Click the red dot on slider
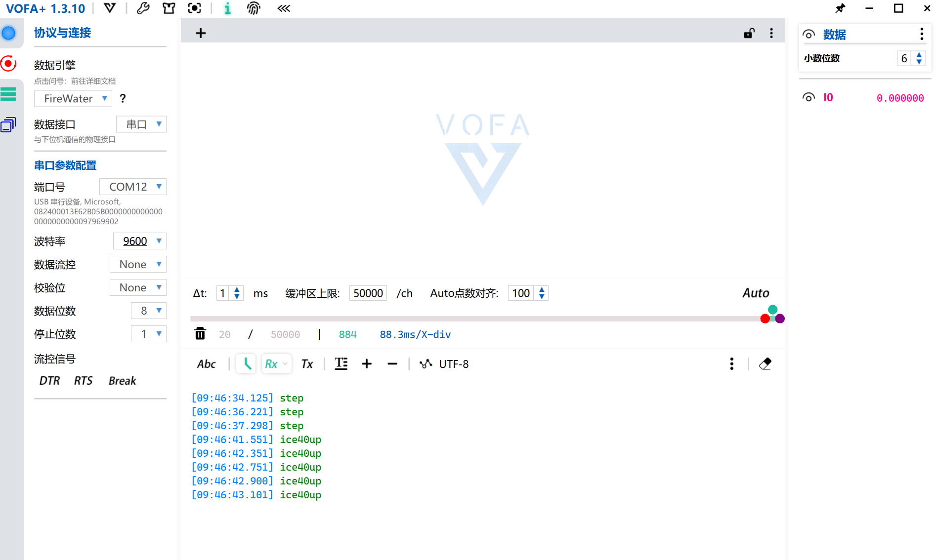Image resolution: width=936 pixels, height=560 pixels. coord(765,319)
